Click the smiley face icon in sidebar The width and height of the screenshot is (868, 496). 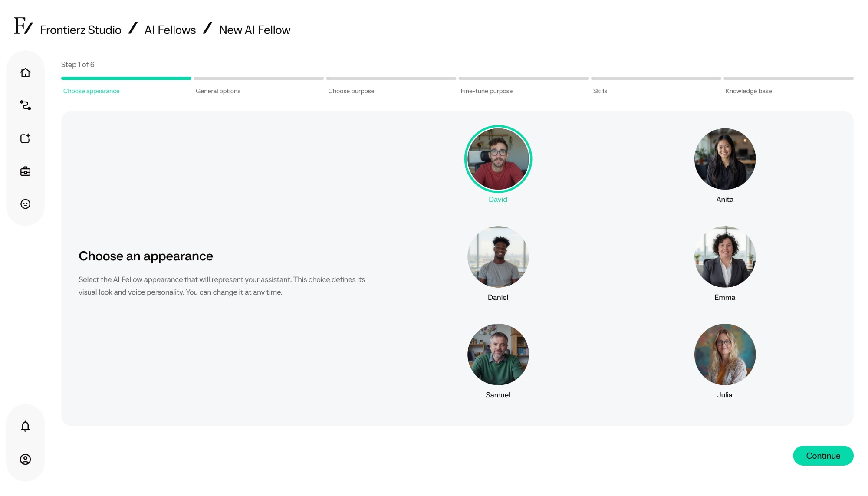coord(25,204)
